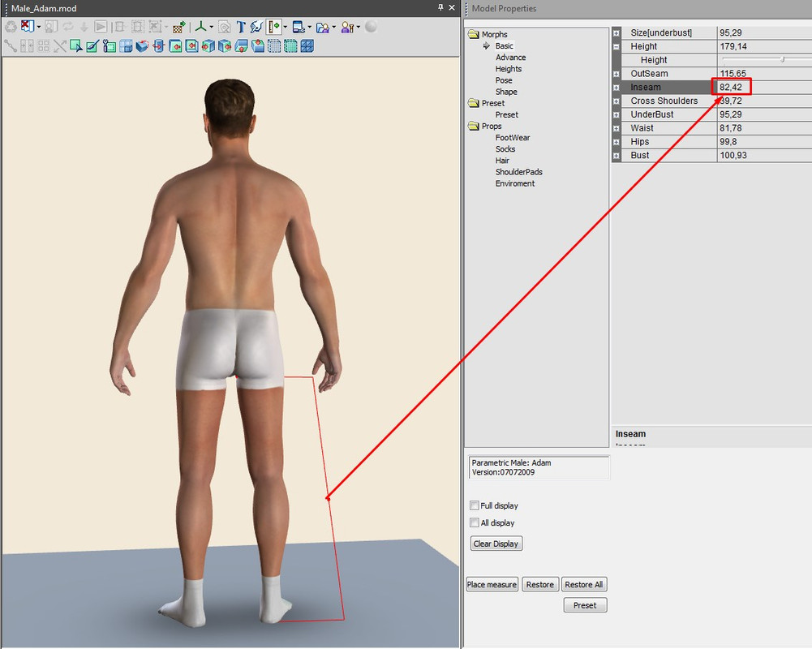Click the grayed recycle icon
Viewport: 812px width, 649px height.
point(11,27)
